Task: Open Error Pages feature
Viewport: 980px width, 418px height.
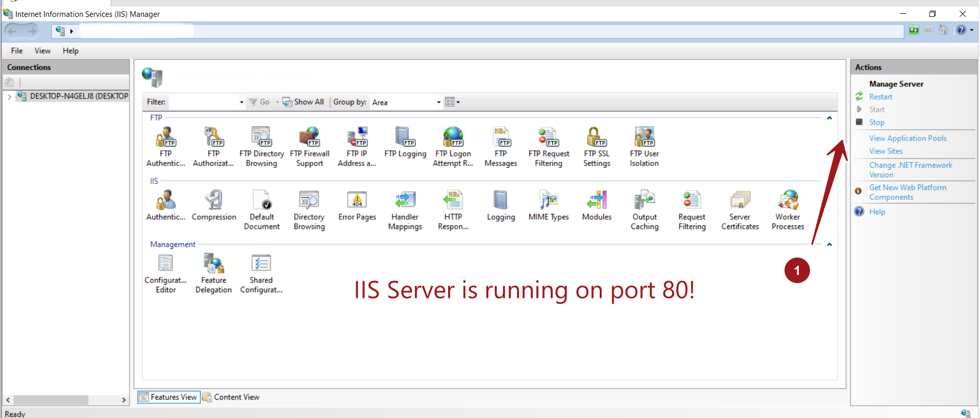Action: click(x=357, y=206)
